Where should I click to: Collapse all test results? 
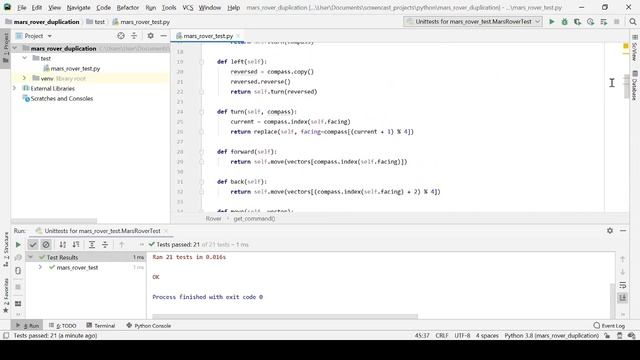105,244
